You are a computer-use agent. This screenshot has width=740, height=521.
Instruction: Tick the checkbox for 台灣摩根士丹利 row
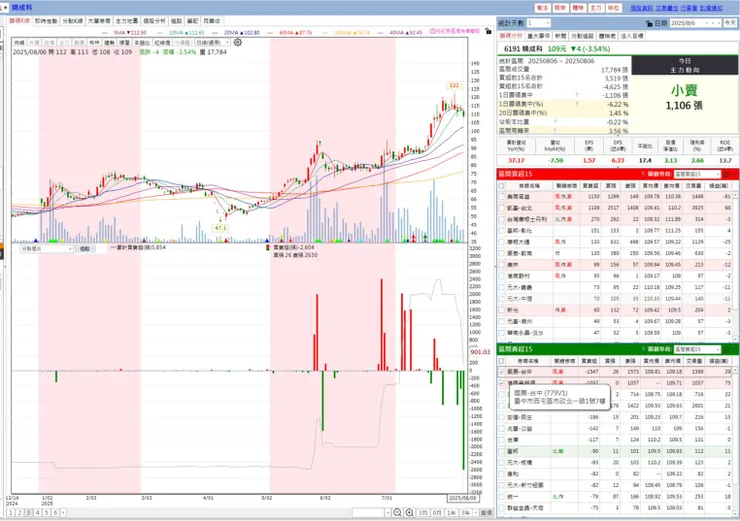point(502,219)
